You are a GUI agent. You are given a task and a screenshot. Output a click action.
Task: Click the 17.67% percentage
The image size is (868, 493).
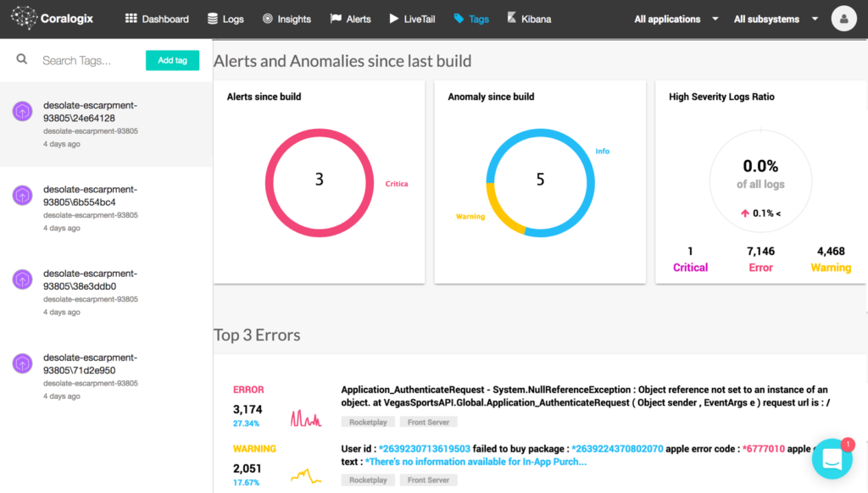247,483
